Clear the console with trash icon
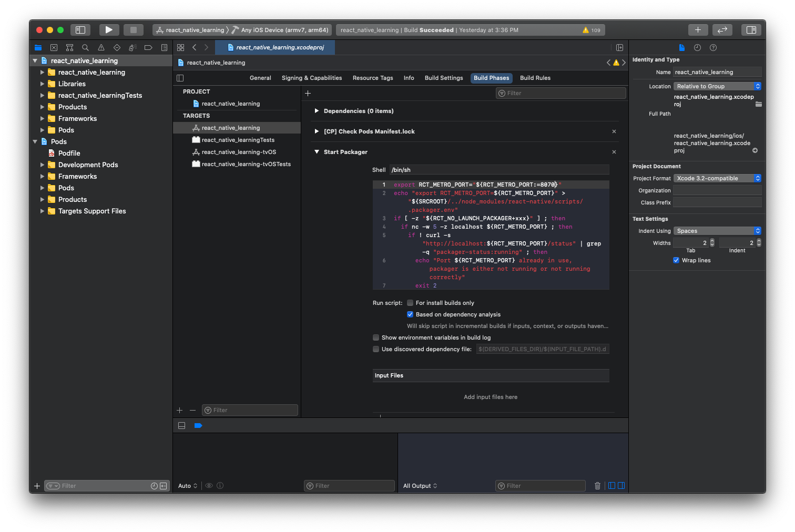Viewport: 795px width, 532px height. [597, 486]
